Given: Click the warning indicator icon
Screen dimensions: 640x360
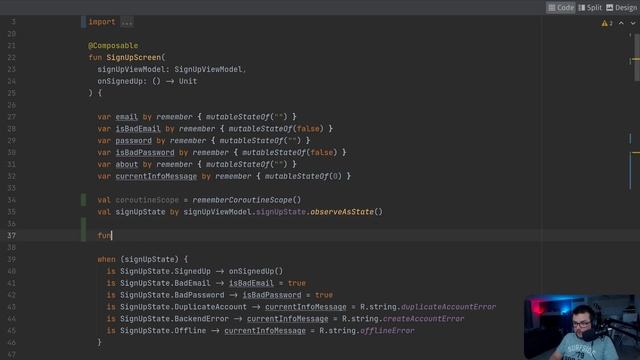Looking at the screenshot, I should (x=604, y=23).
